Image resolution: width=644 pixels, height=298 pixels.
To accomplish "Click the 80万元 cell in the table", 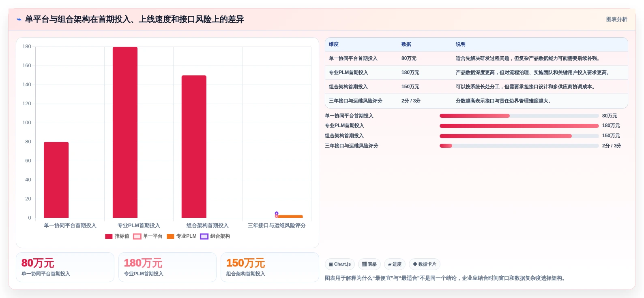I will pyautogui.click(x=409, y=59).
